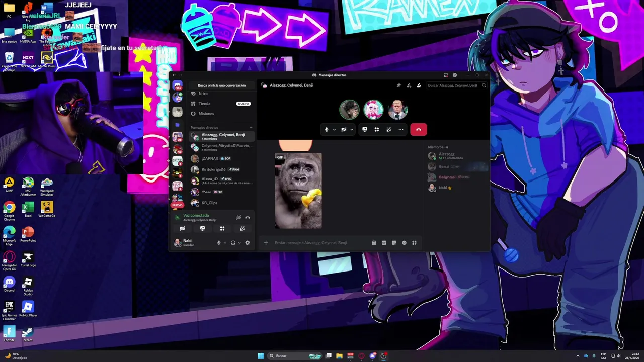
Task: Click Alezzogg's avatar in call view
Action: [349, 110]
